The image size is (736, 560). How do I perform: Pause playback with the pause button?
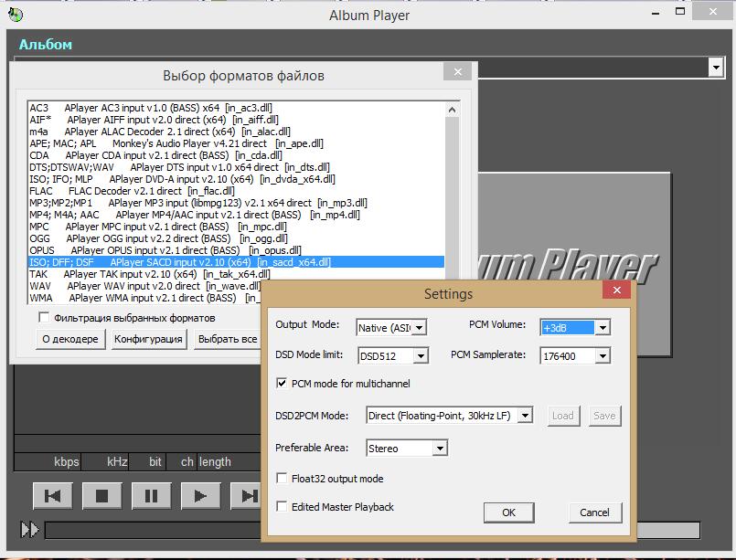pos(151,496)
